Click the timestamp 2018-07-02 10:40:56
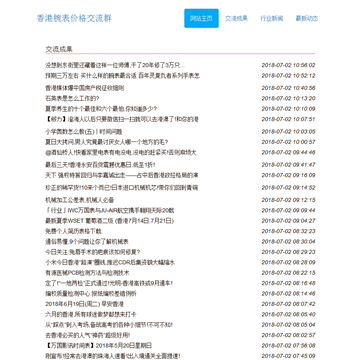 coord(288,88)
